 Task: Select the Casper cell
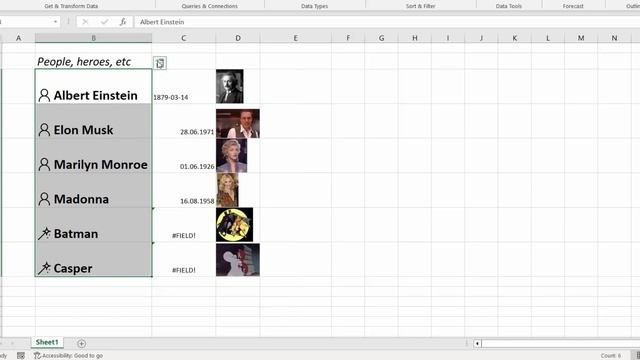93,260
